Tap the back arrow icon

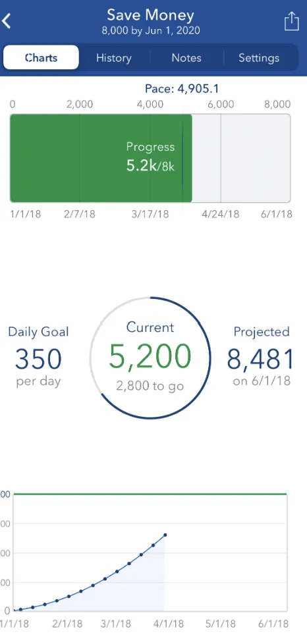pyautogui.click(x=7, y=20)
